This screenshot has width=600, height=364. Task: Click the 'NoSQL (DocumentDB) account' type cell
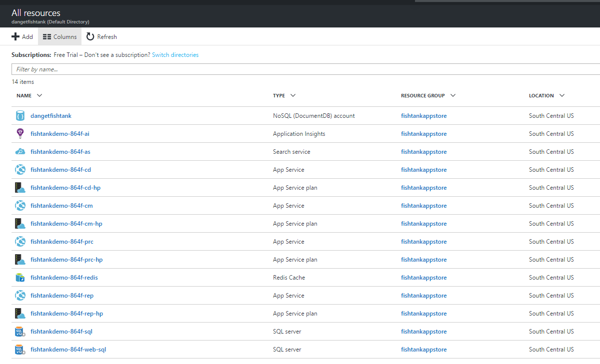[314, 116]
